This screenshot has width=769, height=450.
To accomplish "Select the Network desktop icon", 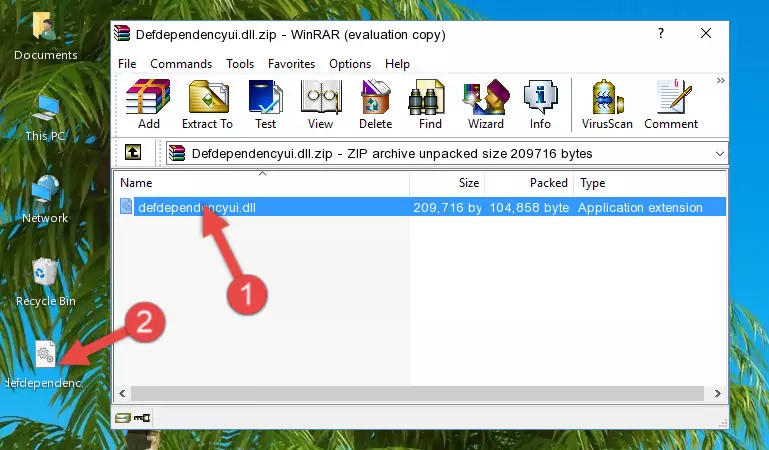I will pyautogui.click(x=45, y=200).
